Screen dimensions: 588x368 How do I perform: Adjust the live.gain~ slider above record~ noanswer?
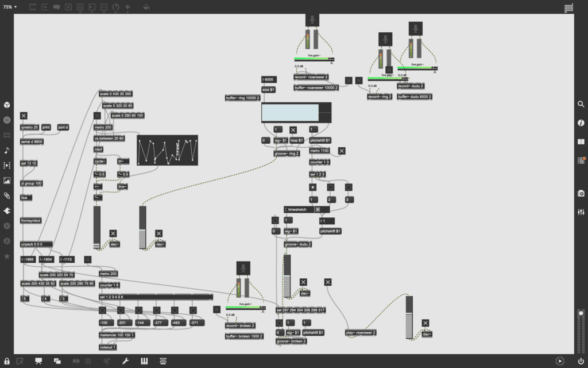point(314,59)
